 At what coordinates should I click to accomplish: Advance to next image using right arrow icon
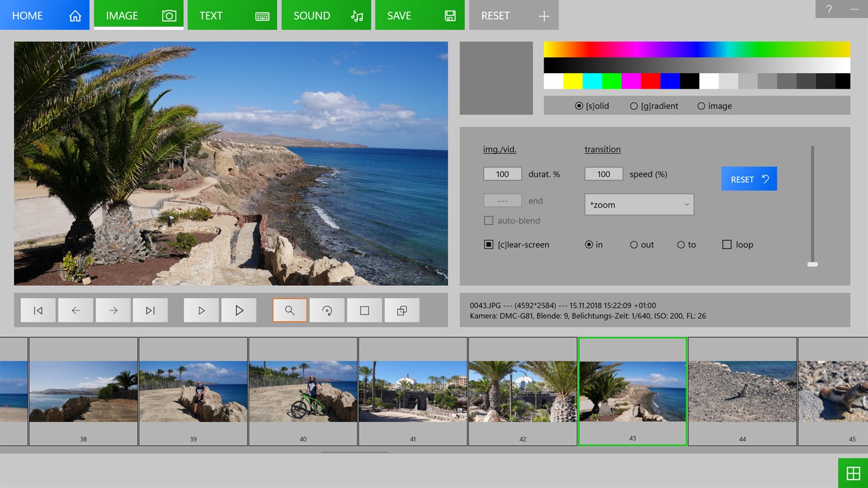113,310
